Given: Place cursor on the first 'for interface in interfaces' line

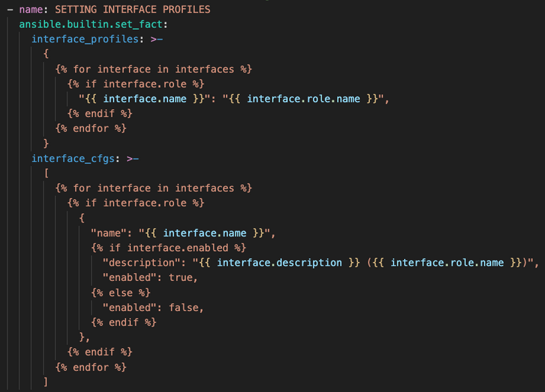Looking at the screenshot, I should [154, 69].
